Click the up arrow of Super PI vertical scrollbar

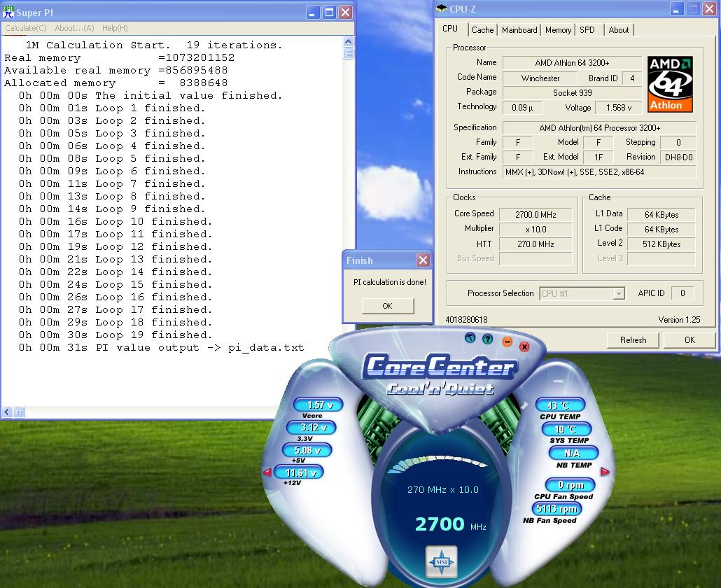tap(349, 42)
